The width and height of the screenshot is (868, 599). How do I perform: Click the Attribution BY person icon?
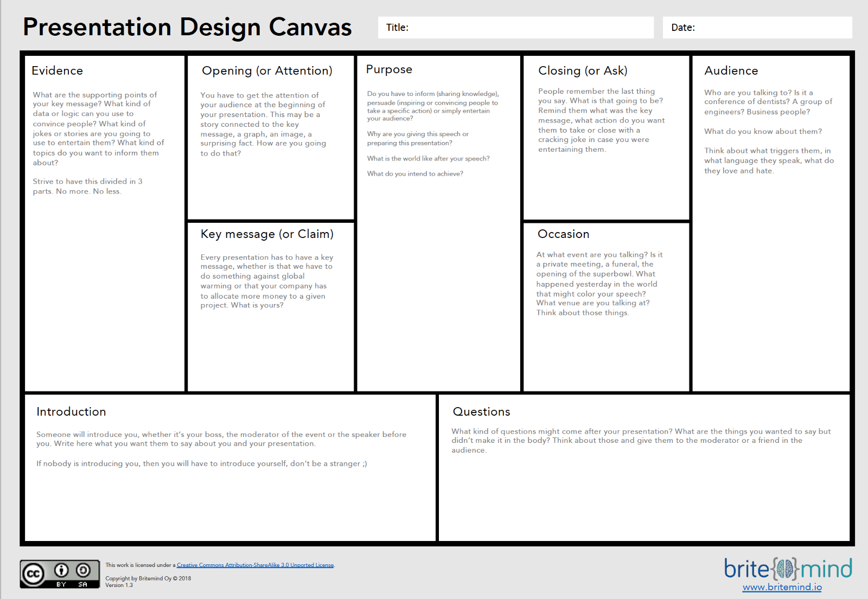pos(61,570)
